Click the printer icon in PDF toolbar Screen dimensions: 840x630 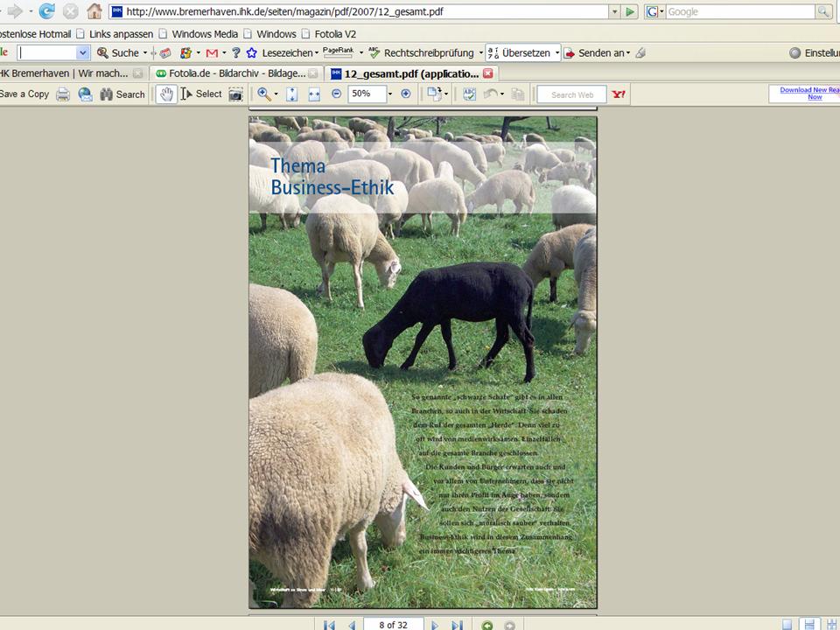tap(63, 94)
